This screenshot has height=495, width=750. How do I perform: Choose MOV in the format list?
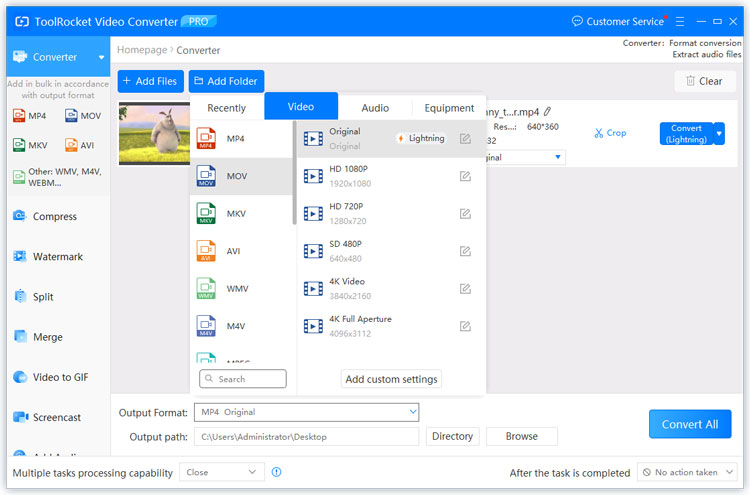(241, 176)
